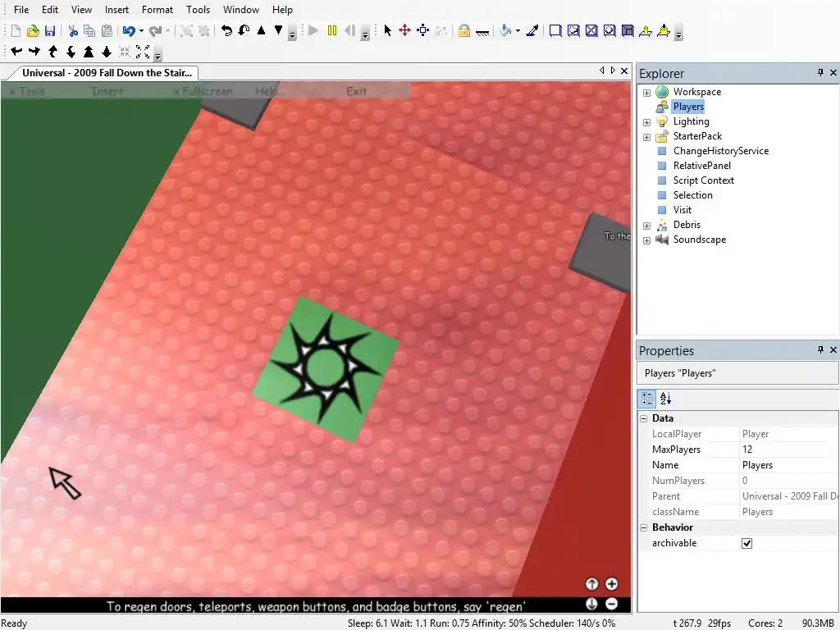The height and width of the screenshot is (630, 840).
Task: Click the Reset/step back playback icon
Action: 349,30
